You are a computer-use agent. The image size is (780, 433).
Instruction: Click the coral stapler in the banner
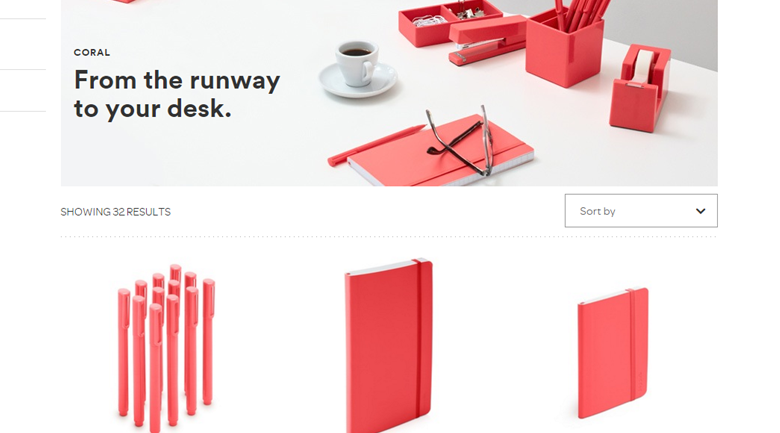487,40
